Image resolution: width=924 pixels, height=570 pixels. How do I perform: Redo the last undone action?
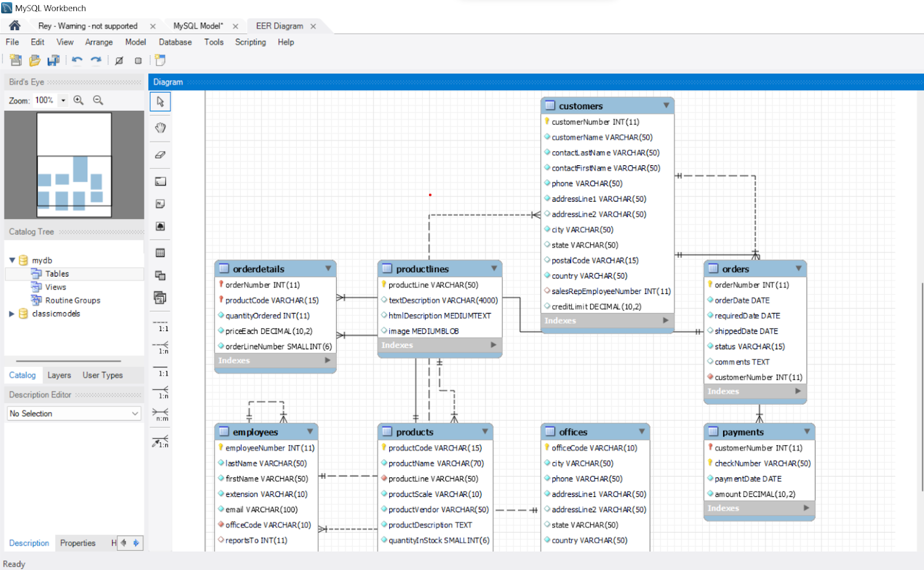coord(96,60)
